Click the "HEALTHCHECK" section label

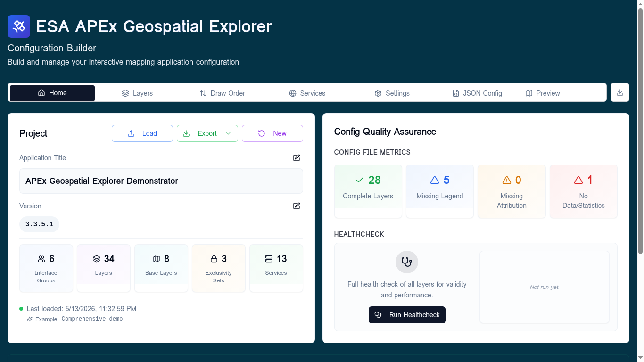(x=359, y=234)
